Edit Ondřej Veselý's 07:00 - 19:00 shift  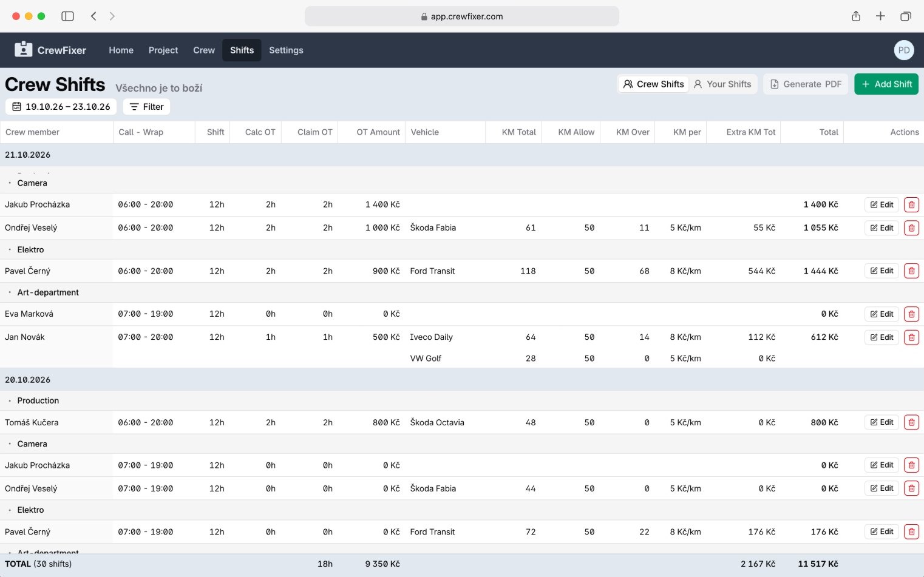pos(882,488)
